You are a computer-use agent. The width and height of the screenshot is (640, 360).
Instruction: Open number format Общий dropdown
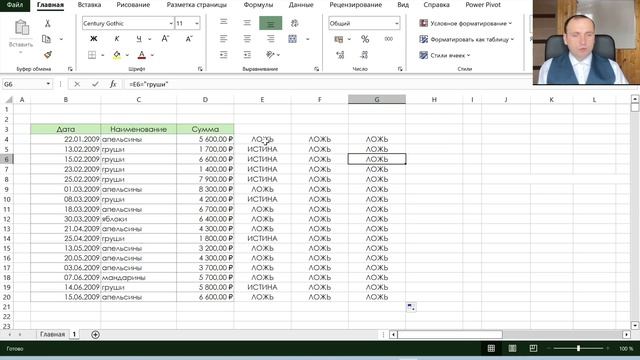point(396,24)
